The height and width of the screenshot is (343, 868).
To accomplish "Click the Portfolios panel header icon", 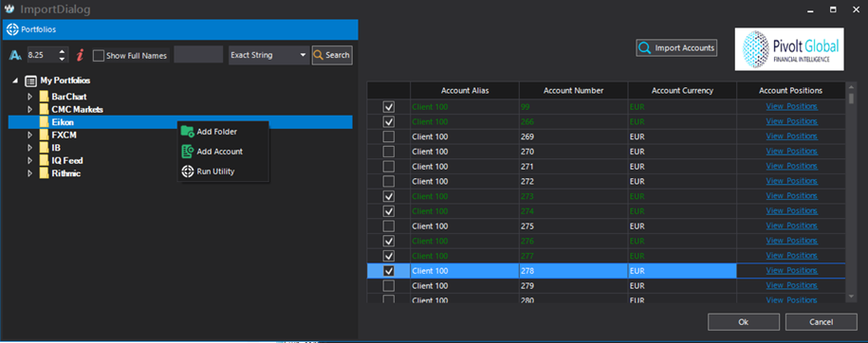I will (12, 29).
